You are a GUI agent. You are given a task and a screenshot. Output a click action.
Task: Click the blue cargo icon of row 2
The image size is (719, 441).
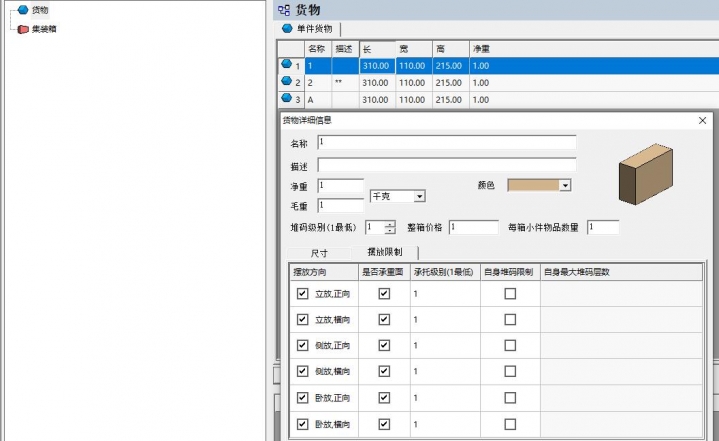(287, 81)
